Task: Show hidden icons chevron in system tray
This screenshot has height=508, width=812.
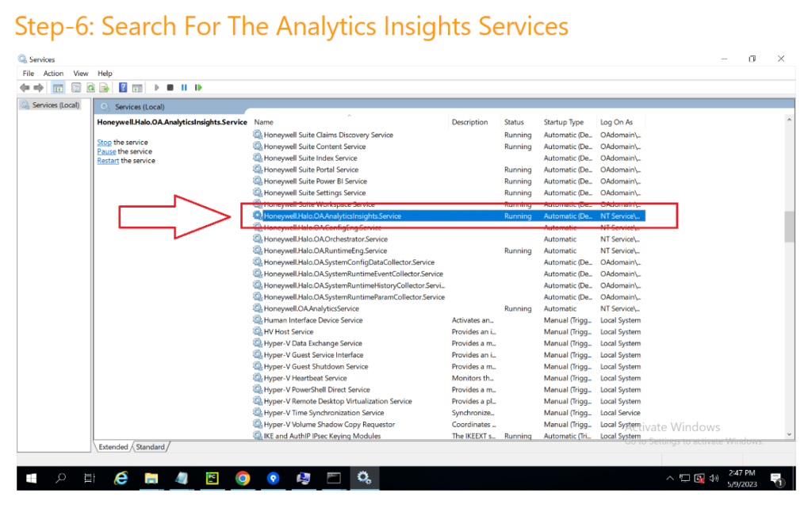Action: pyautogui.click(x=671, y=479)
